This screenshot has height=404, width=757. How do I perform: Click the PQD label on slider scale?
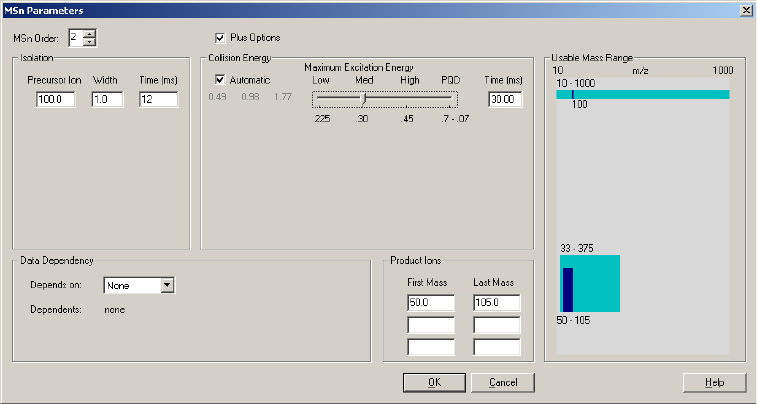click(x=450, y=80)
